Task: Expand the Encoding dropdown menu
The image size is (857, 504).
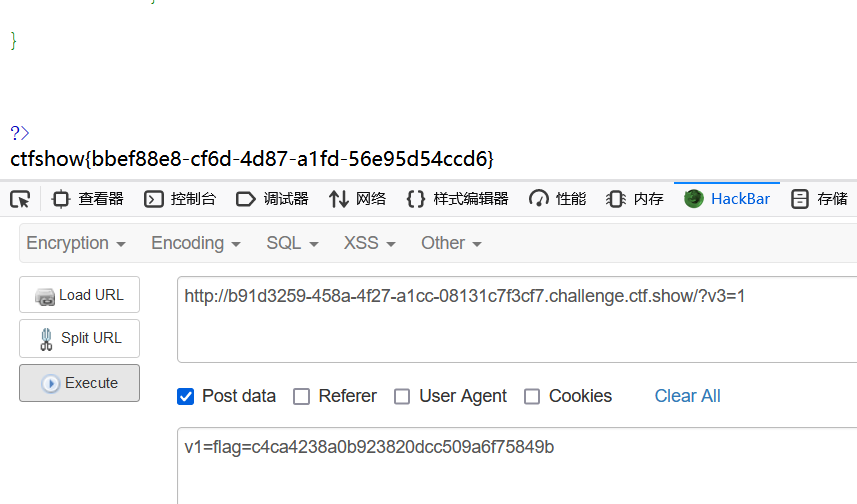Action: point(196,243)
